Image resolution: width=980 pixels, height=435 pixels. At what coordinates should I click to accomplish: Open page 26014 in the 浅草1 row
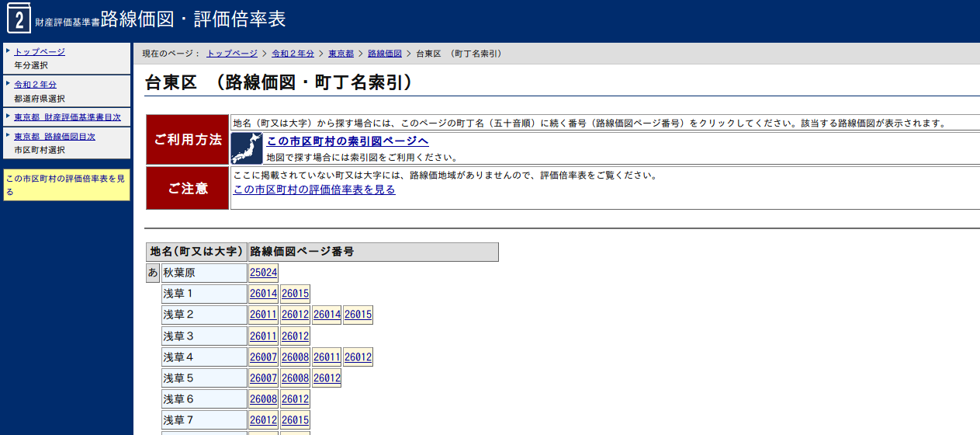point(263,294)
